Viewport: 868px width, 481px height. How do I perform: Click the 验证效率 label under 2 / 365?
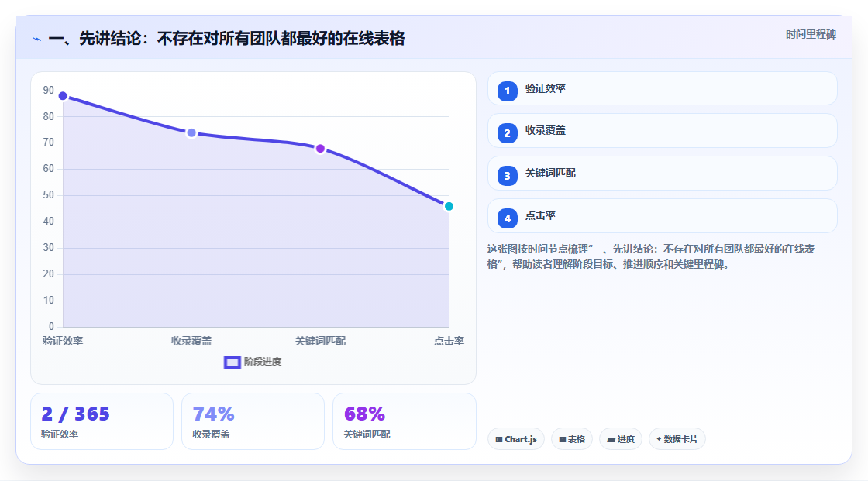pyautogui.click(x=60, y=435)
